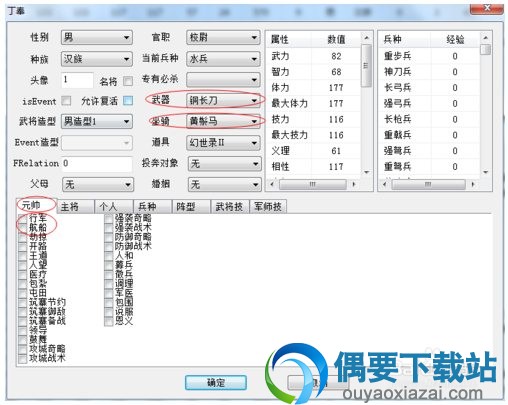Image resolution: width=508 pixels, height=405 pixels.
Task: Open the 武将技 tab
Action: [x=229, y=207]
